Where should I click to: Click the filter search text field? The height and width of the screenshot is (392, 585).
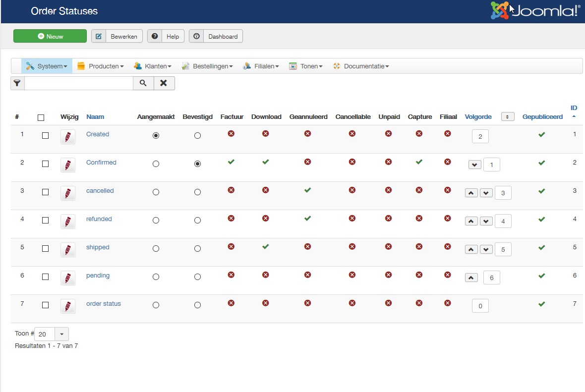(x=78, y=83)
